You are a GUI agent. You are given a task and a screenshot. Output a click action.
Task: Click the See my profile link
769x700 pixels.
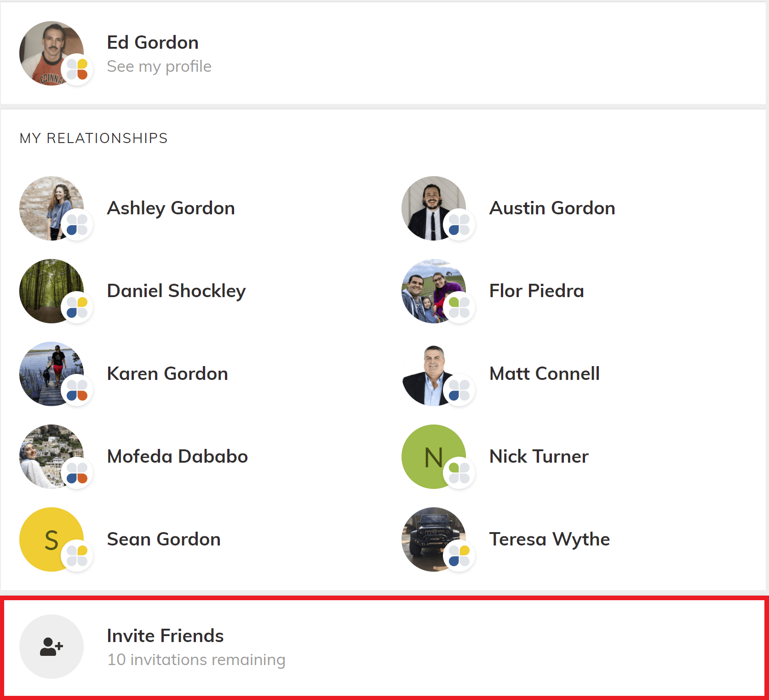click(x=159, y=67)
